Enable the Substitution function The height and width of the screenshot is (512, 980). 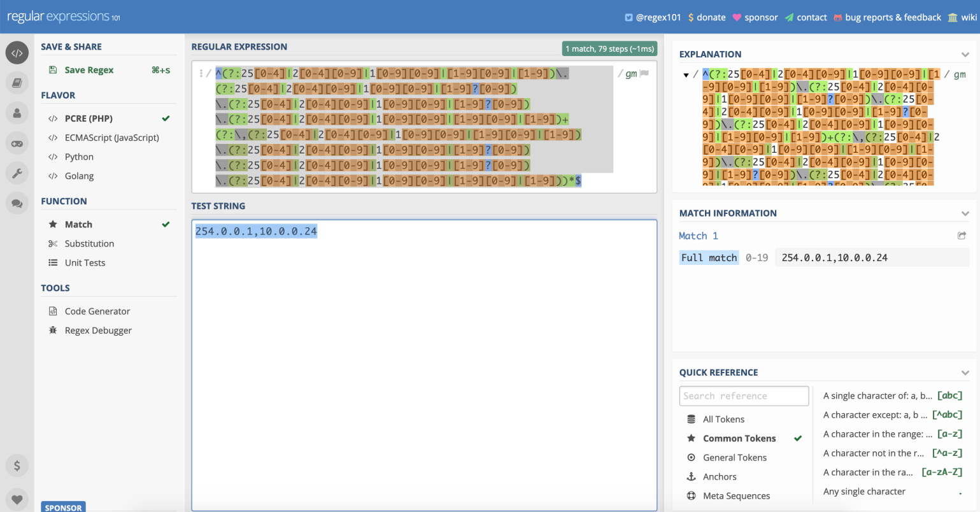[89, 243]
